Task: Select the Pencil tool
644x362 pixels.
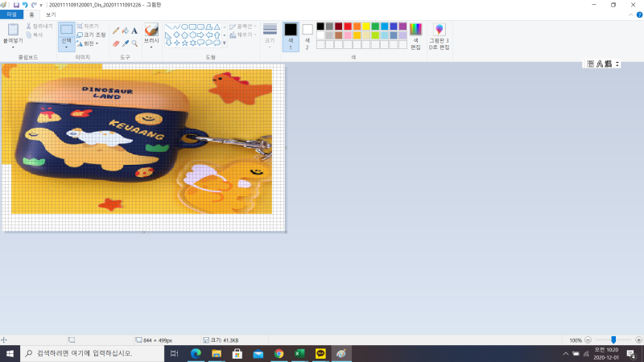Action: pos(116,31)
